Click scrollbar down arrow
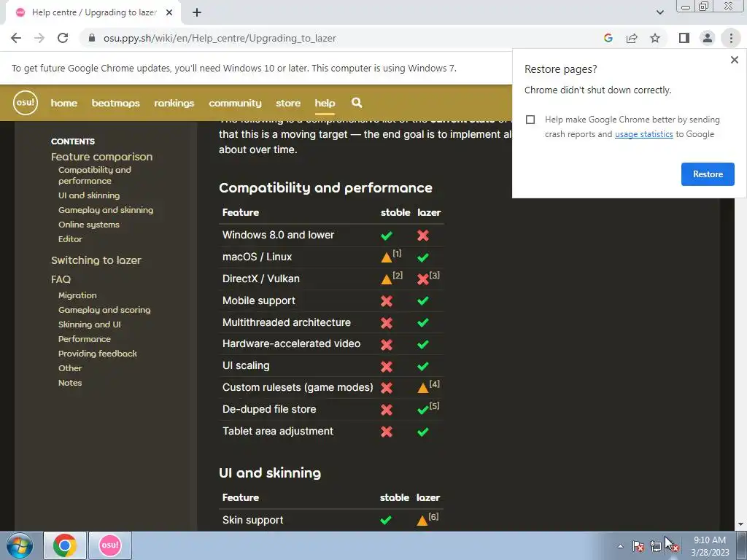 pos(740,525)
